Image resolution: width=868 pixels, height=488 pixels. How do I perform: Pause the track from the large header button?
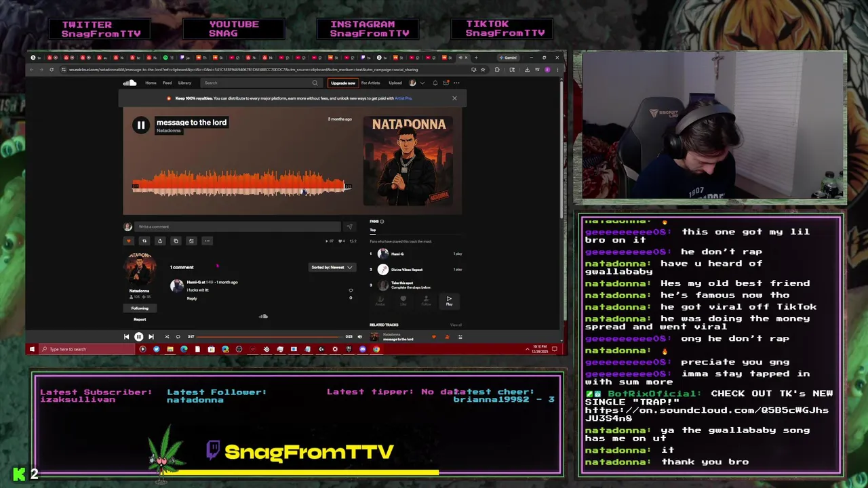(140, 125)
